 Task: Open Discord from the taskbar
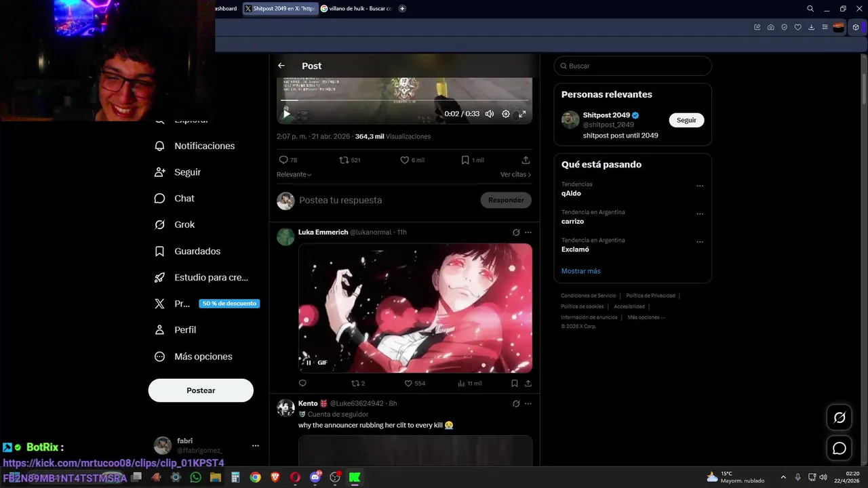(315, 477)
